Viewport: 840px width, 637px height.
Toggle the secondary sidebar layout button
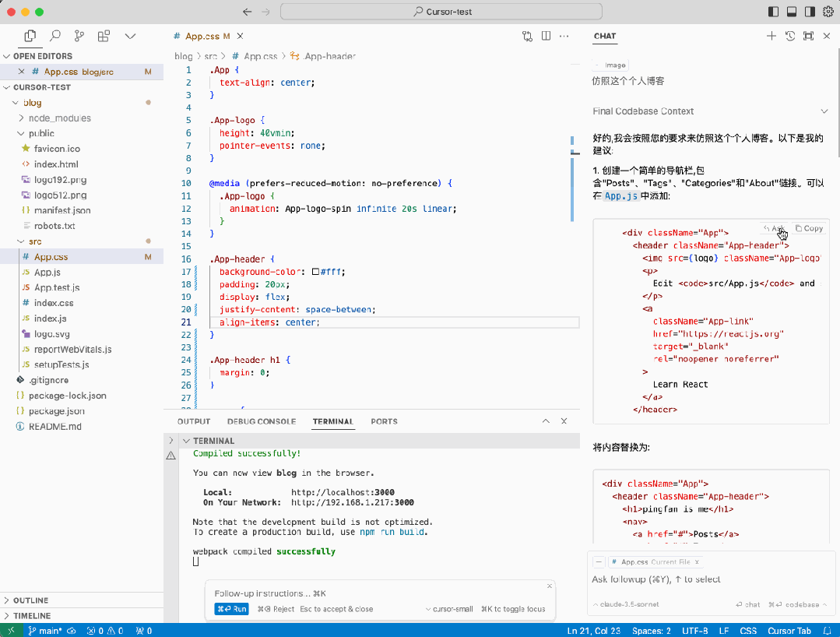[x=810, y=12]
